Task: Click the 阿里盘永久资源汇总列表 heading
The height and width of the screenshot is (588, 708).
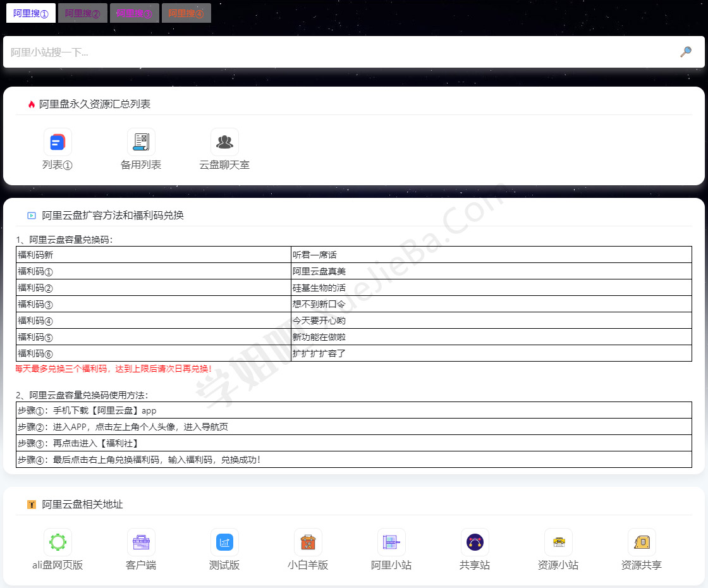Action: [95, 104]
